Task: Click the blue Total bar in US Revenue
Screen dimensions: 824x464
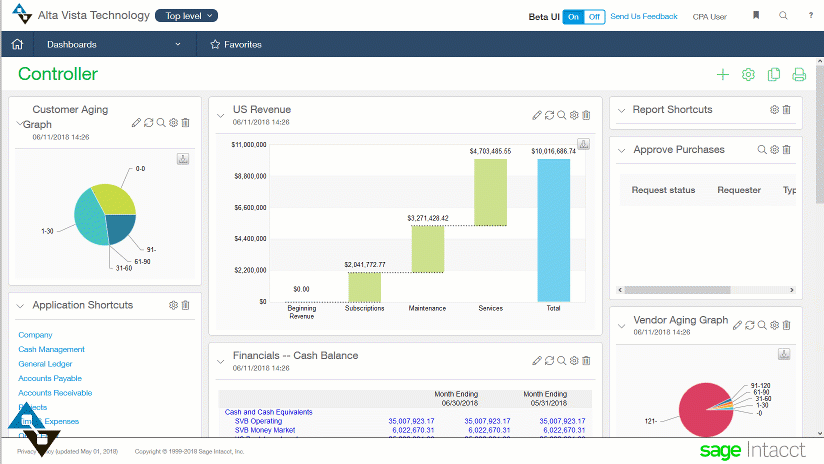Action: (x=553, y=230)
